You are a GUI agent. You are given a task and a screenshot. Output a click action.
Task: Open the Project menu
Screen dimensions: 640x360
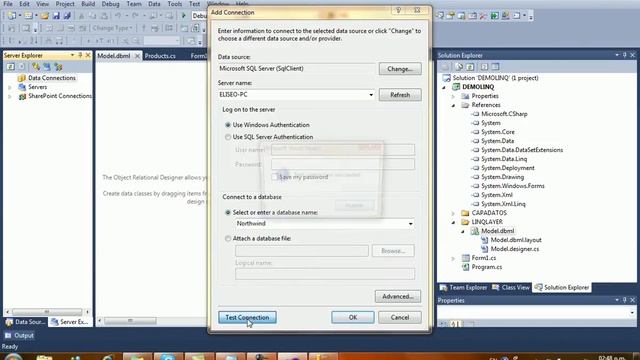tap(65, 4)
